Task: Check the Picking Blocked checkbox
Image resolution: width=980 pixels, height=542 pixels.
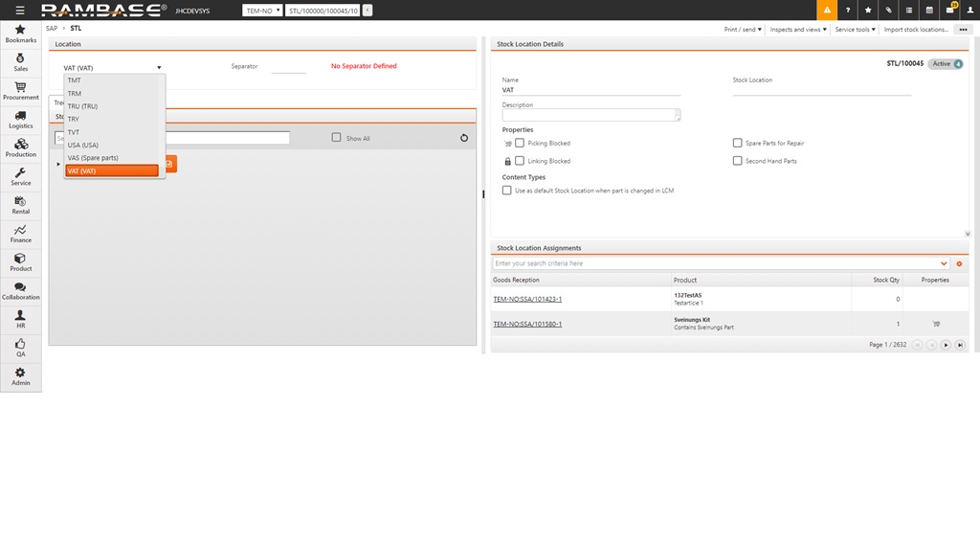Action: tap(520, 143)
